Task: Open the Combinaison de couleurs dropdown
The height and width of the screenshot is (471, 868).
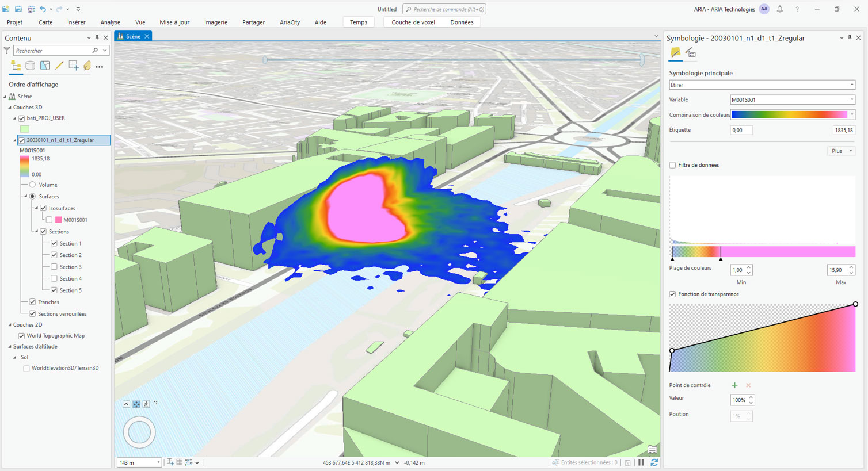Action: [x=793, y=115]
